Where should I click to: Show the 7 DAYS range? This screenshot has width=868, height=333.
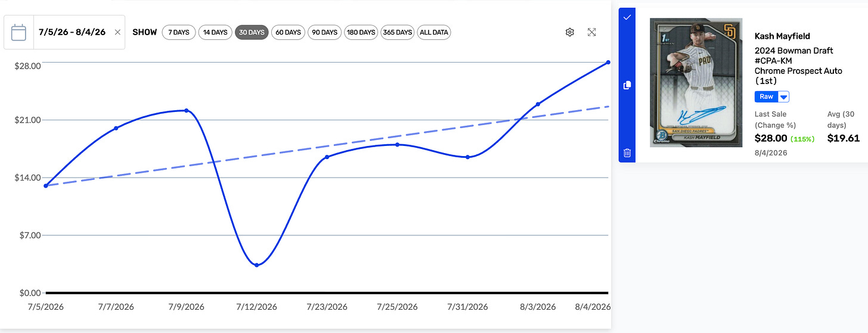pos(179,32)
